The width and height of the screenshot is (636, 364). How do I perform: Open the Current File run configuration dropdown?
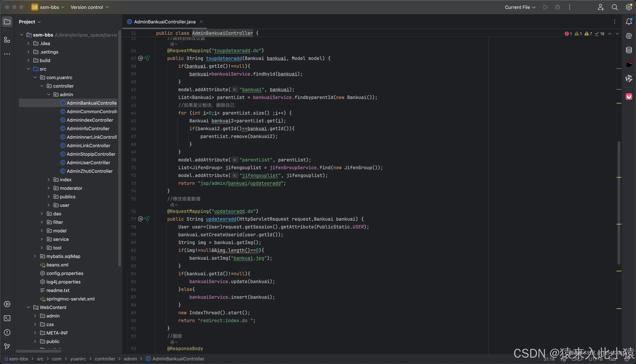(x=520, y=7)
